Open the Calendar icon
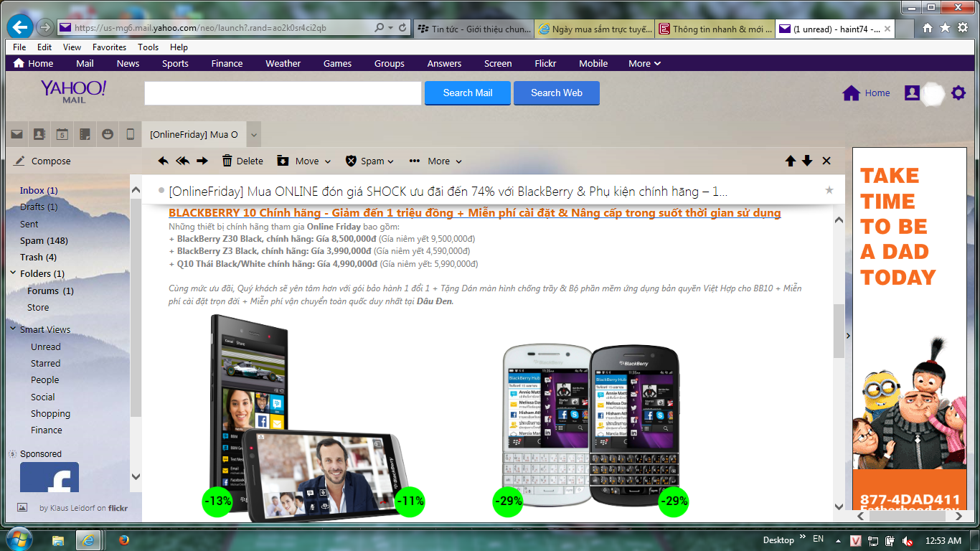This screenshot has height=551, width=980. pos(62,134)
